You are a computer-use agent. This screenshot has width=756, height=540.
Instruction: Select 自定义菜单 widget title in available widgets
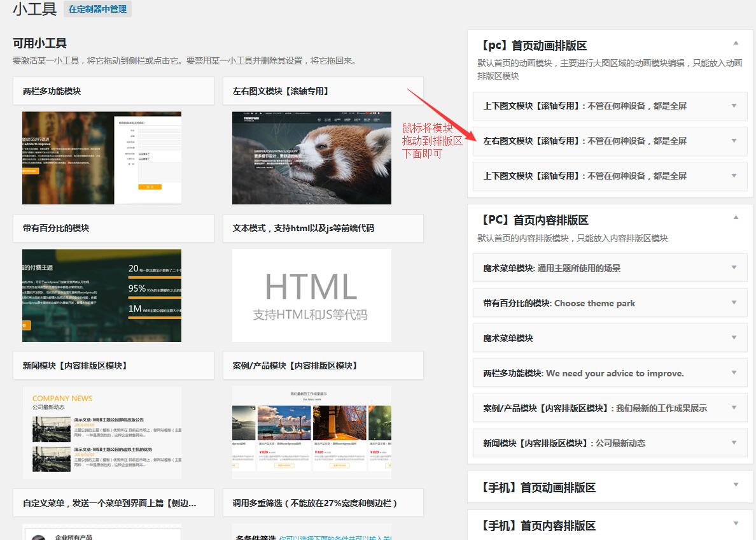(109, 503)
